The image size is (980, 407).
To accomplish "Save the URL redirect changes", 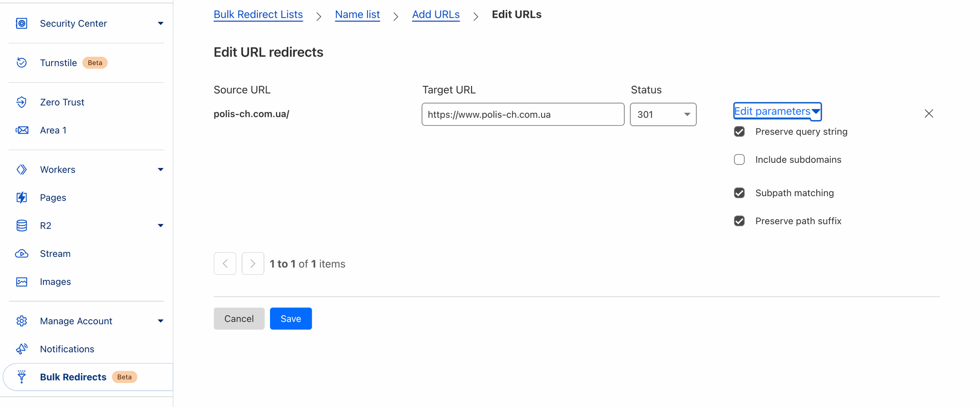I will click(290, 319).
